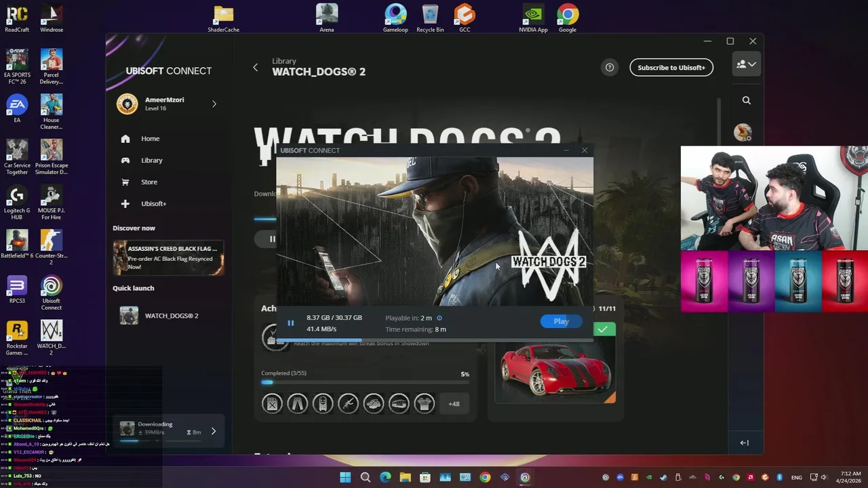Open the red sports car reward
The height and width of the screenshot is (488, 868).
tap(555, 369)
